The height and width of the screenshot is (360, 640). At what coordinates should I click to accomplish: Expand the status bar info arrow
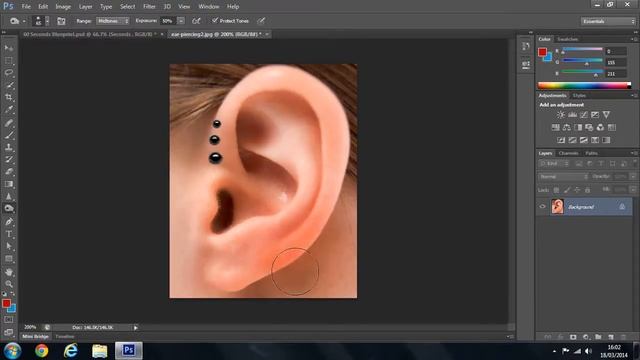(136, 327)
